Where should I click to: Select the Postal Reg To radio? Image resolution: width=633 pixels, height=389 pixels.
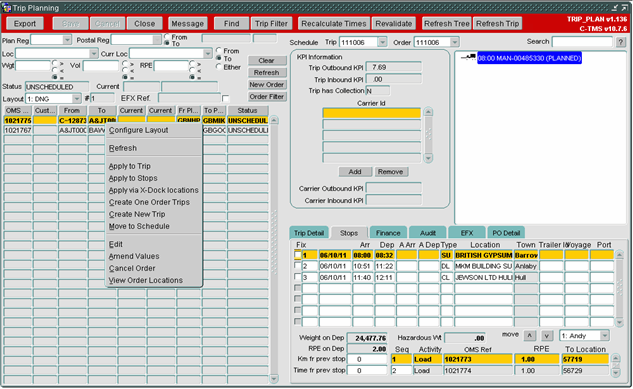point(167,43)
